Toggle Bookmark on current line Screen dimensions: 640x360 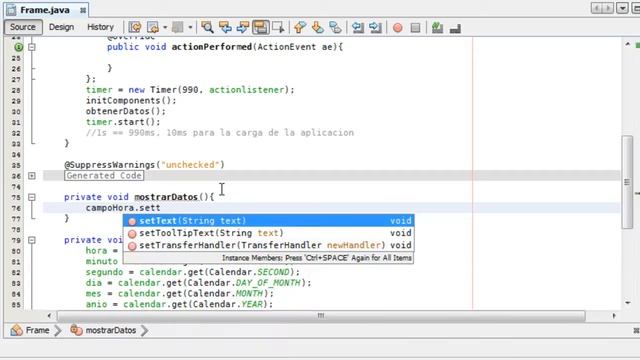coord(335,27)
